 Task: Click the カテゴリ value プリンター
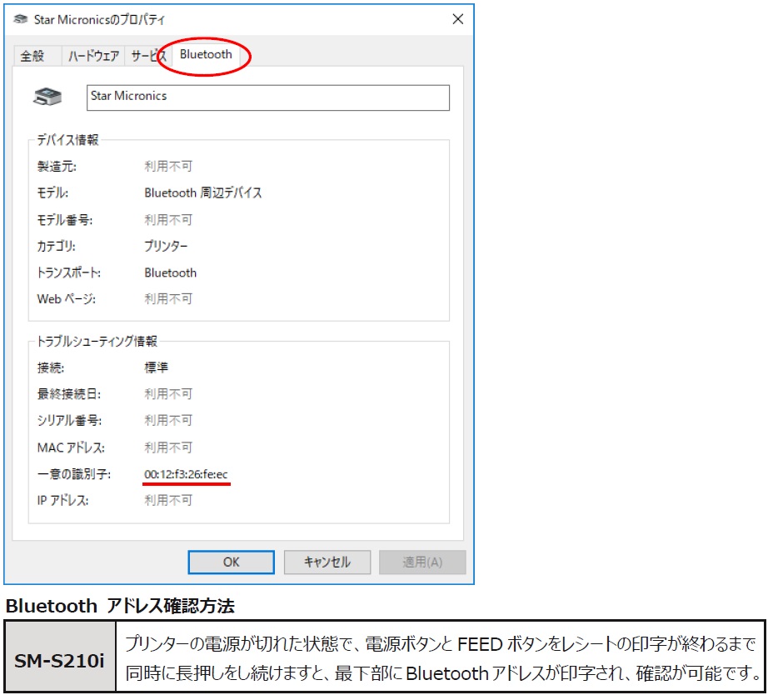[165, 246]
